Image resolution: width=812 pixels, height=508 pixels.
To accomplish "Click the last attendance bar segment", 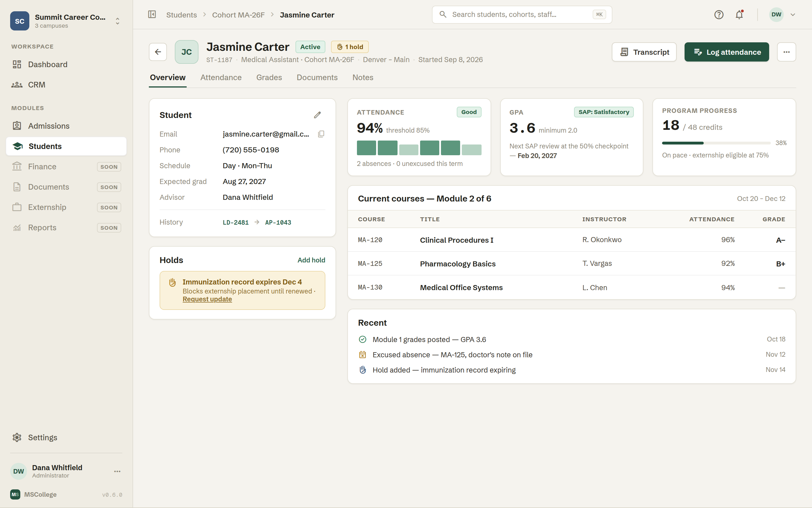I will (471, 150).
